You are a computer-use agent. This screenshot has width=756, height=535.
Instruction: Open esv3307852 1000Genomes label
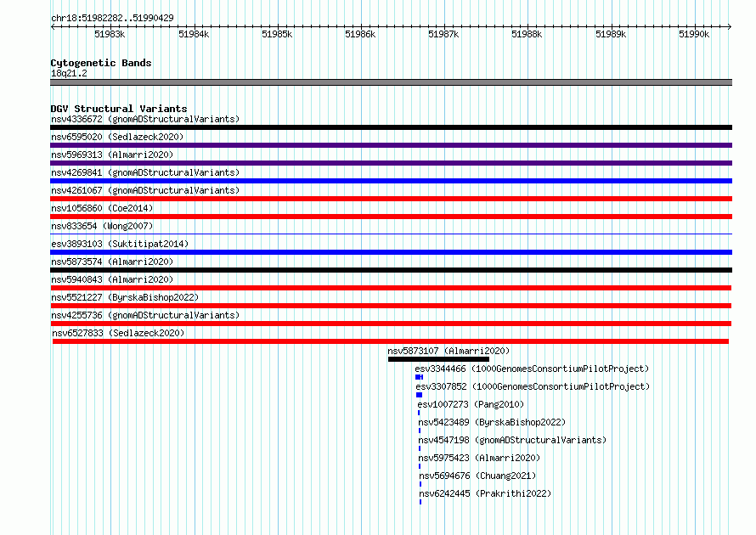click(x=533, y=386)
